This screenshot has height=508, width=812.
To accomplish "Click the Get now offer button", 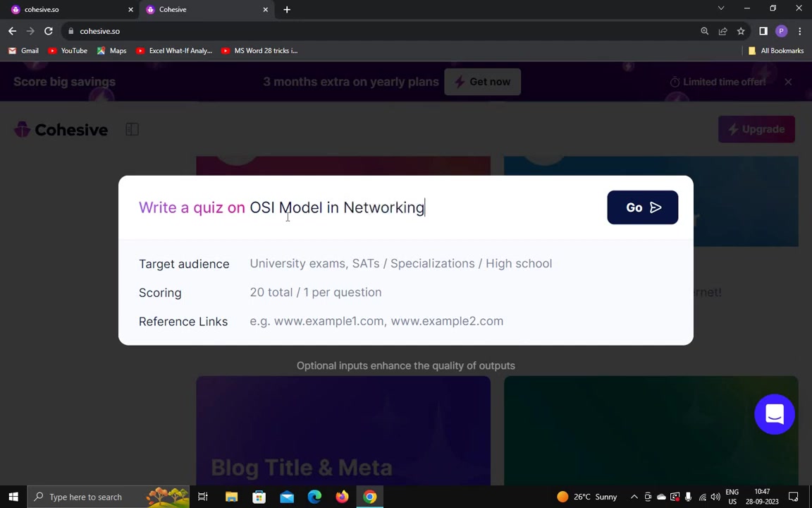I will (x=482, y=82).
